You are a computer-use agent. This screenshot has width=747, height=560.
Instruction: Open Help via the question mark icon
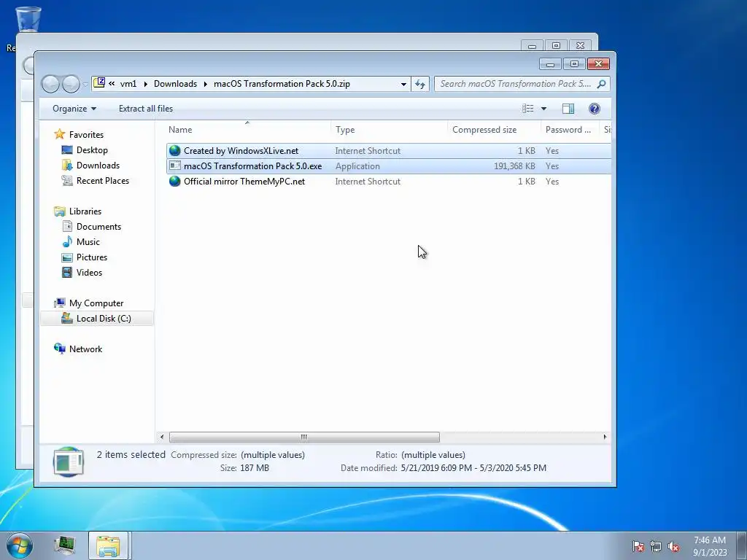pos(594,109)
